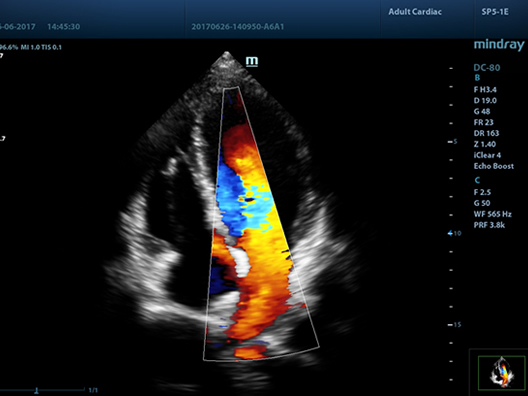Open the cardiac image thumbnail preview
528x396 pixels.
(x=501, y=372)
